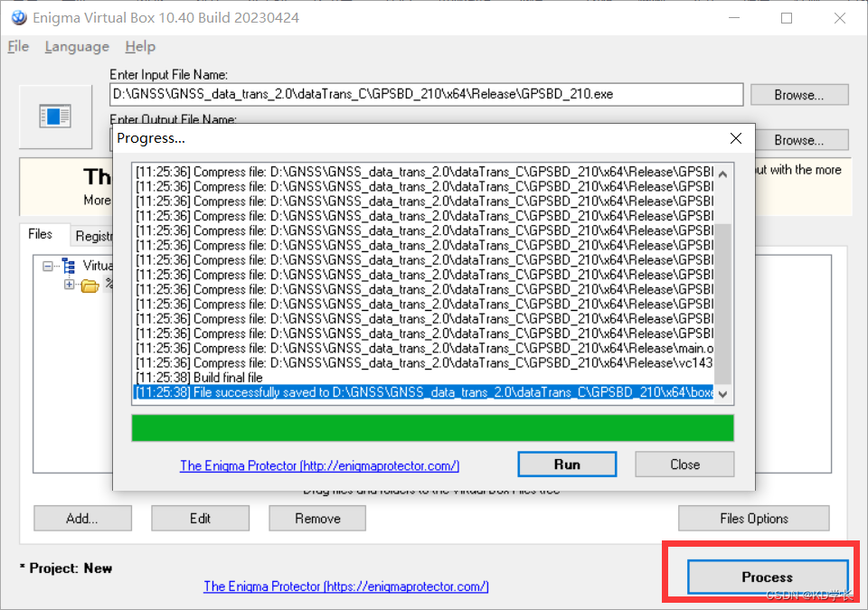This screenshot has width=868, height=610.
Task: Close the Progress dialog via its Close button
Action: point(684,464)
